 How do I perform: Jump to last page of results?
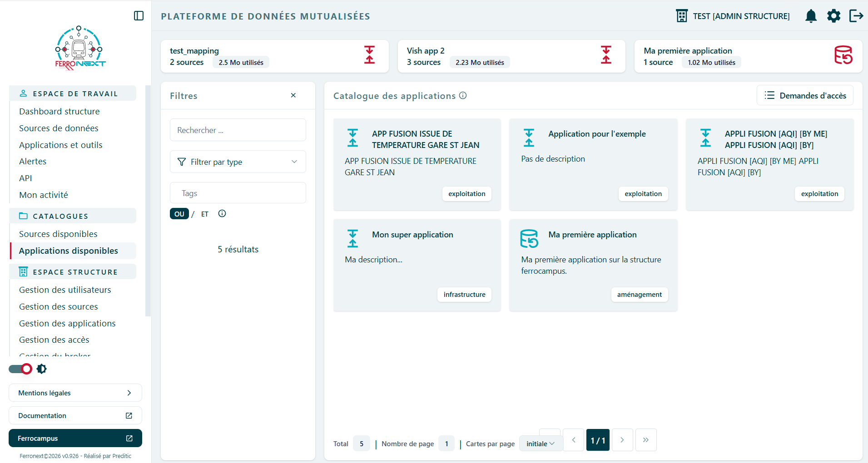[646, 440]
